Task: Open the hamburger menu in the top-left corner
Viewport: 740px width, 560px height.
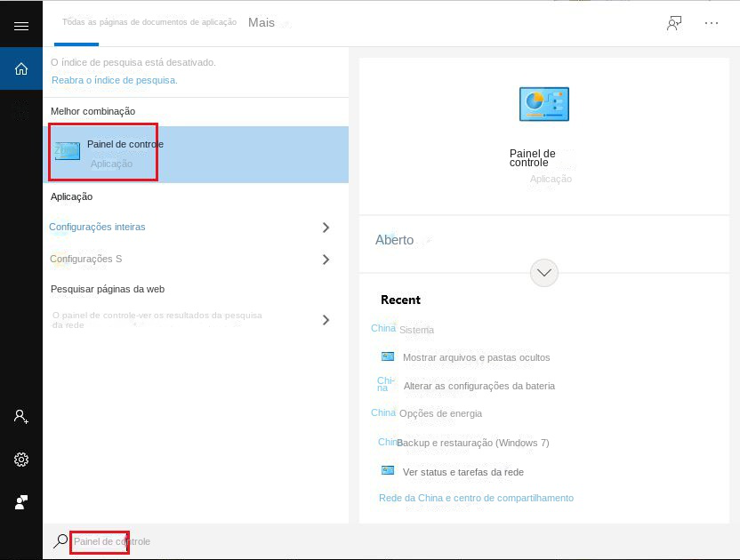Action: coord(22,24)
